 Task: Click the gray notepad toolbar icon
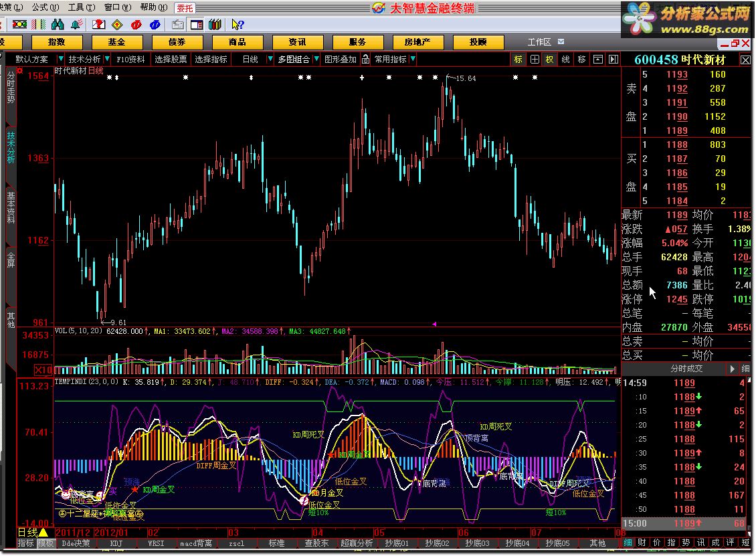(178, 24)
